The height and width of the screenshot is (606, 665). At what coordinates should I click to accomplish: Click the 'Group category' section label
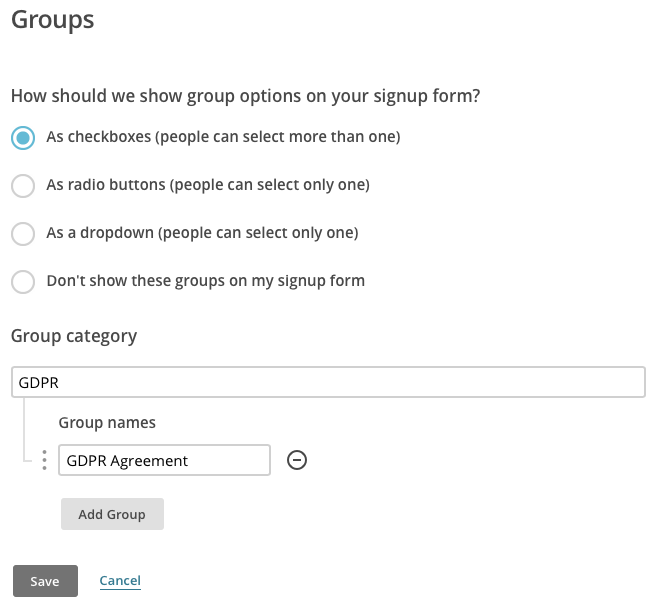74,336
